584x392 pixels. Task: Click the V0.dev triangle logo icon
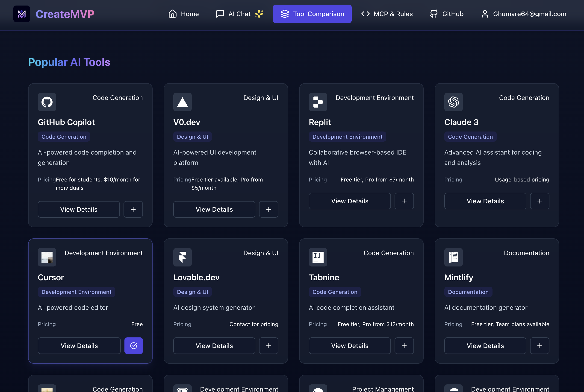(x=182, y=102)
